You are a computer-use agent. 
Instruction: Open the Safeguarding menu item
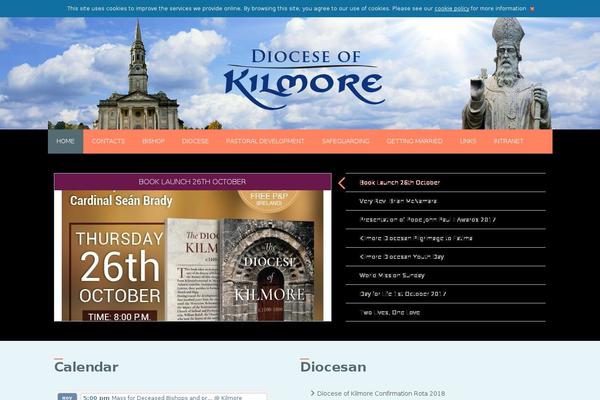coord(346,141)
